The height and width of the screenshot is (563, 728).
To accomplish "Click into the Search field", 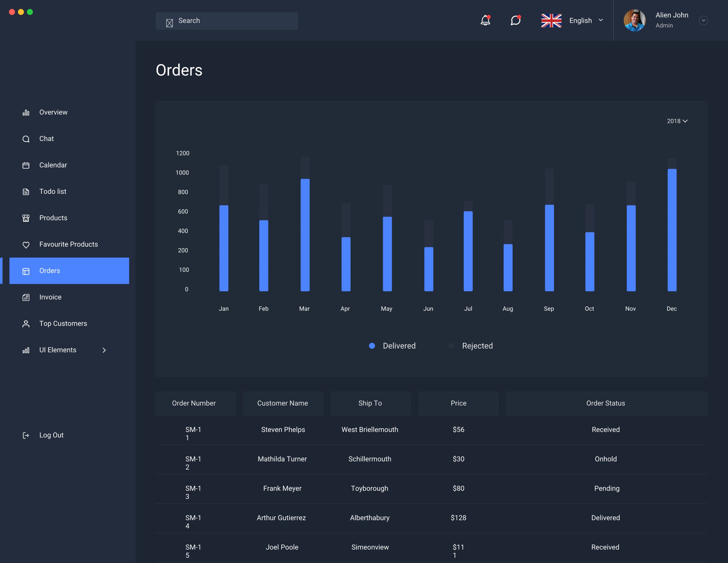I will tap(227, 21).
